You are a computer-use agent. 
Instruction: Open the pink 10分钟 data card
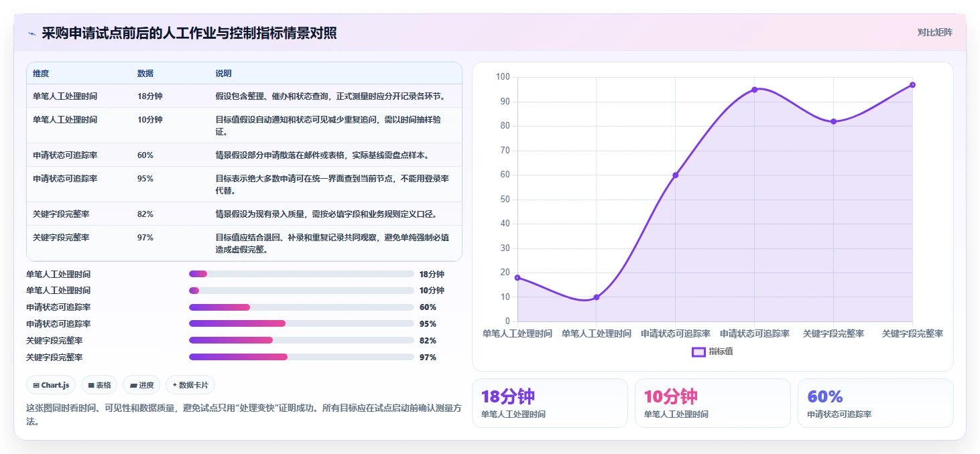pyautogui.click(x=713, y=403)
